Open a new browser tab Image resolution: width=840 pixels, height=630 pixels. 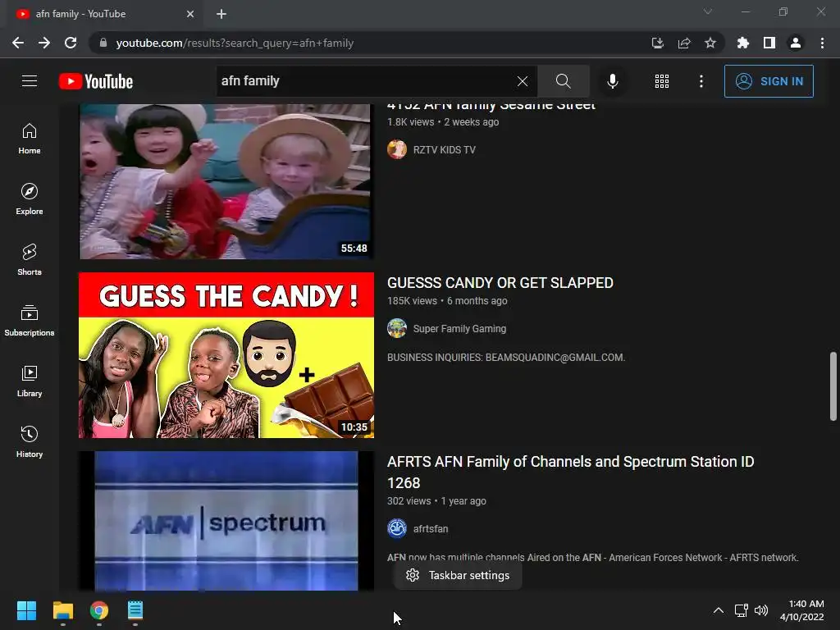(x=221, y=14)
